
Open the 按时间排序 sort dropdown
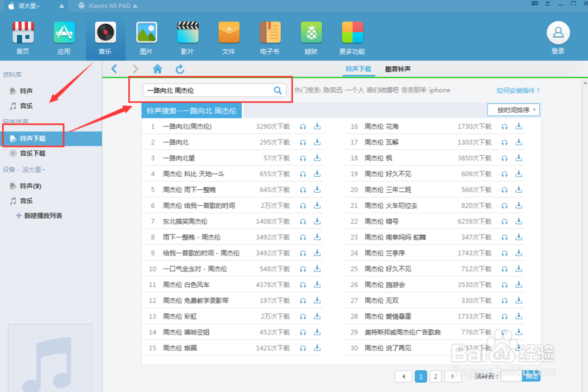(x=513, y=110)
